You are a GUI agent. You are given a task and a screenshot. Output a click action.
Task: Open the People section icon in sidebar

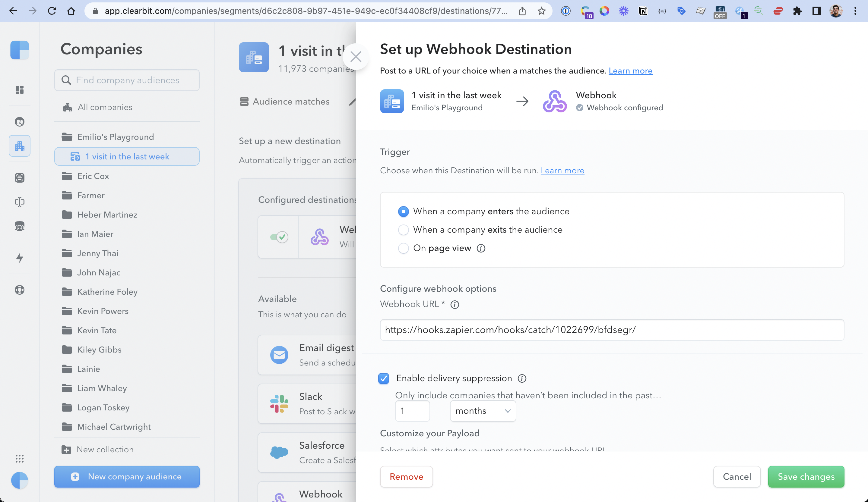(20, 122)
